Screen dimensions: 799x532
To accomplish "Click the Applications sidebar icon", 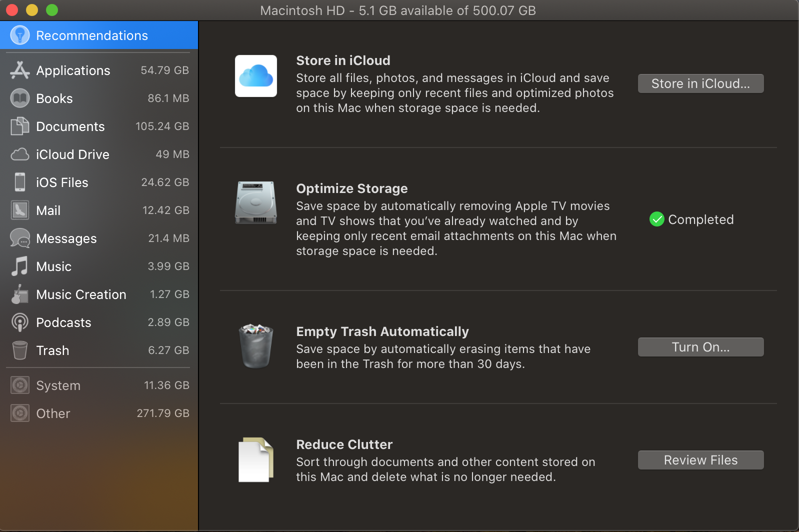I will pos(20,70).
